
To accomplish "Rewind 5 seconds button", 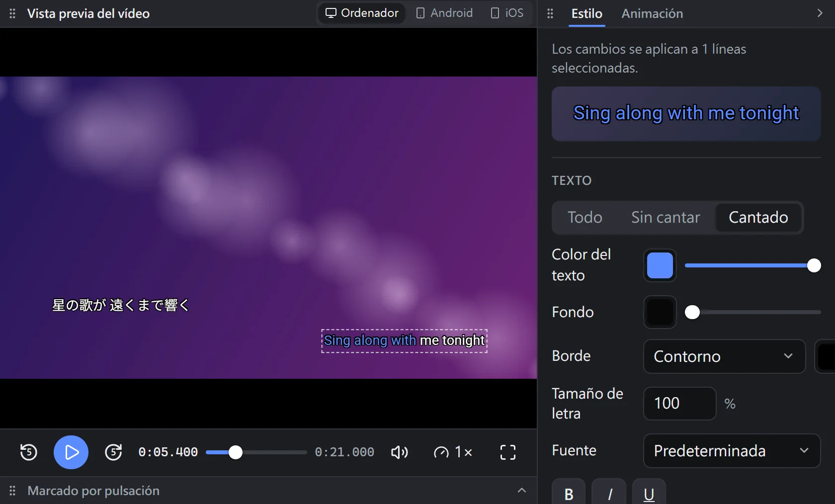I will tap(29, 452).
